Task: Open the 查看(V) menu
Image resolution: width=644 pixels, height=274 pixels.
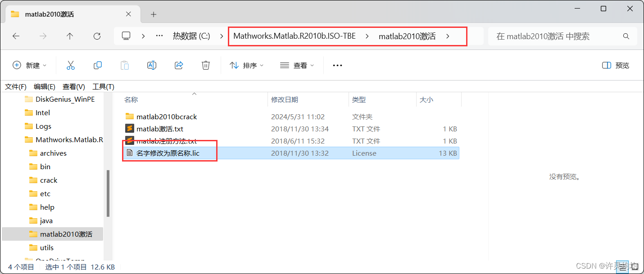Action: pyautogui.click(x=74, y=87)
